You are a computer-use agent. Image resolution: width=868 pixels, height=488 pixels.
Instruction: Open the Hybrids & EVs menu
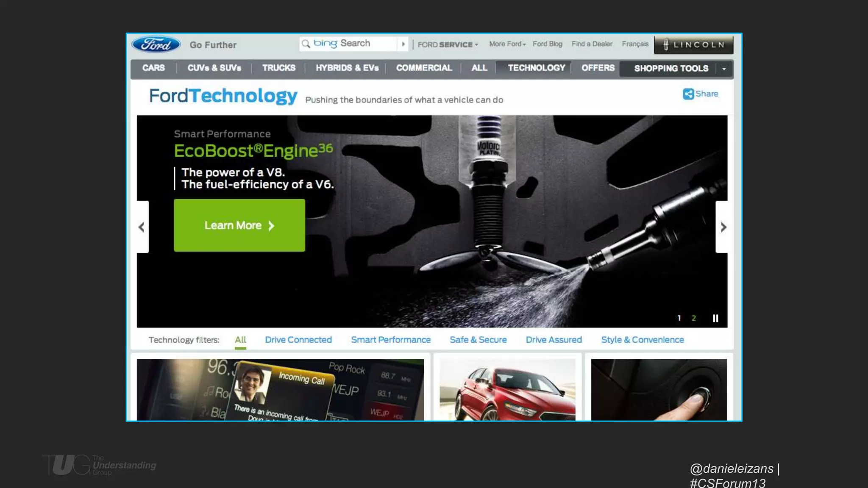click(x=347, y=68)
